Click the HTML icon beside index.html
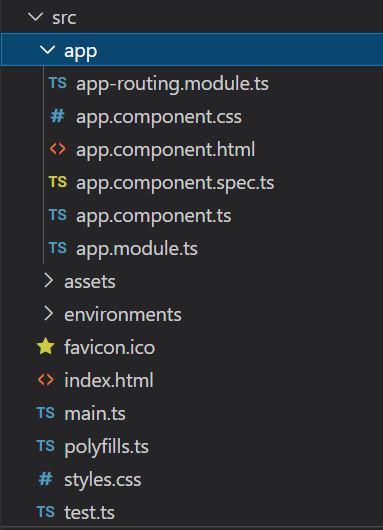The image size is (383, 530). click(46, 380)
